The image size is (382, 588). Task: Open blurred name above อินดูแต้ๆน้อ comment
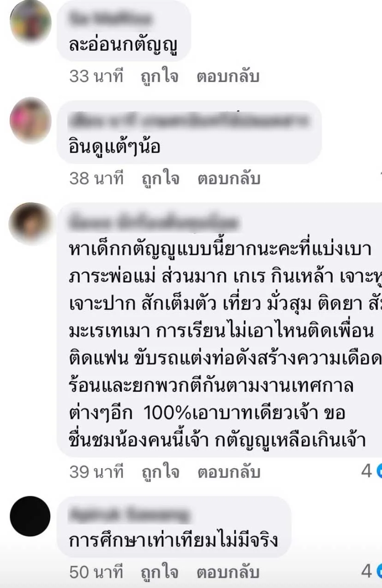point(189,121)
